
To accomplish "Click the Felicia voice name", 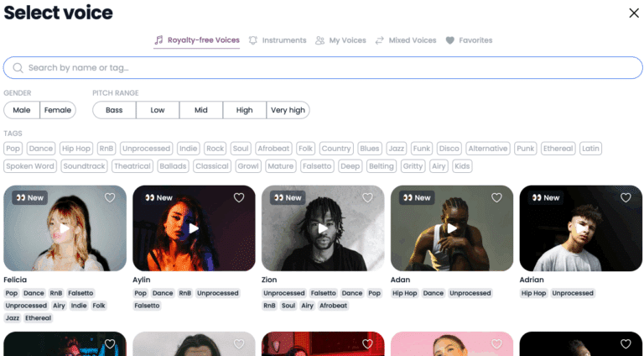I will click(x=15, y=280).
